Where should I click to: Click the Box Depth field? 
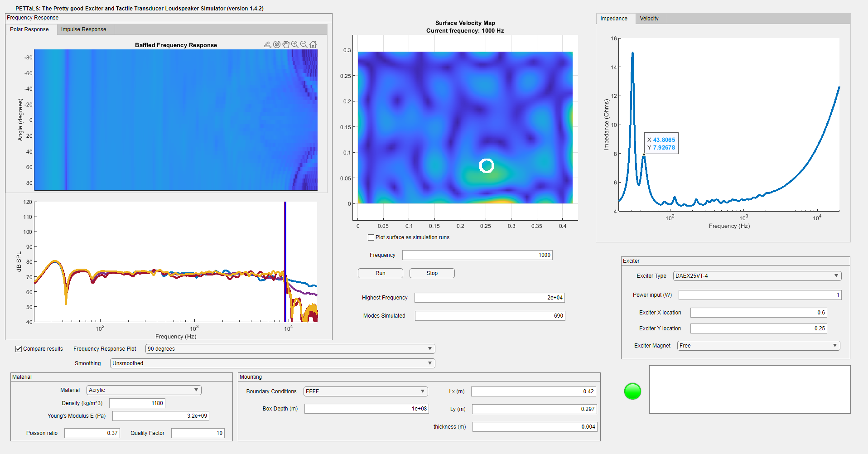click(367, 409)
